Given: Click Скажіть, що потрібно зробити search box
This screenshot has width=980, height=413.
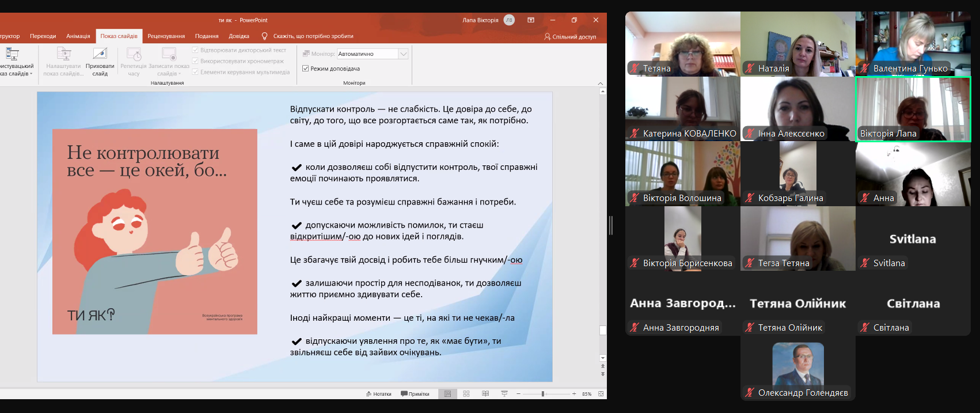Looking at the screenshot, I should pos(313,36).
